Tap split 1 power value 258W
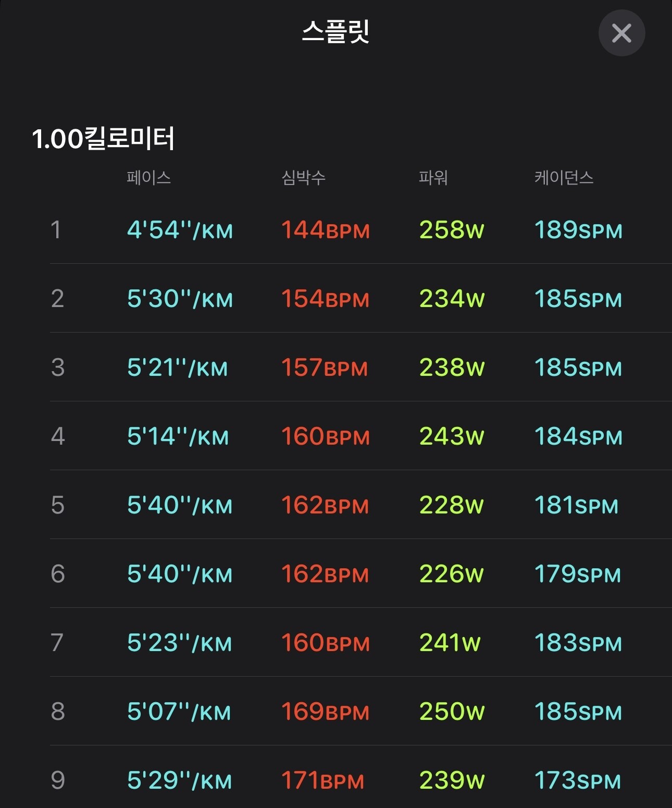 (452, 230)
